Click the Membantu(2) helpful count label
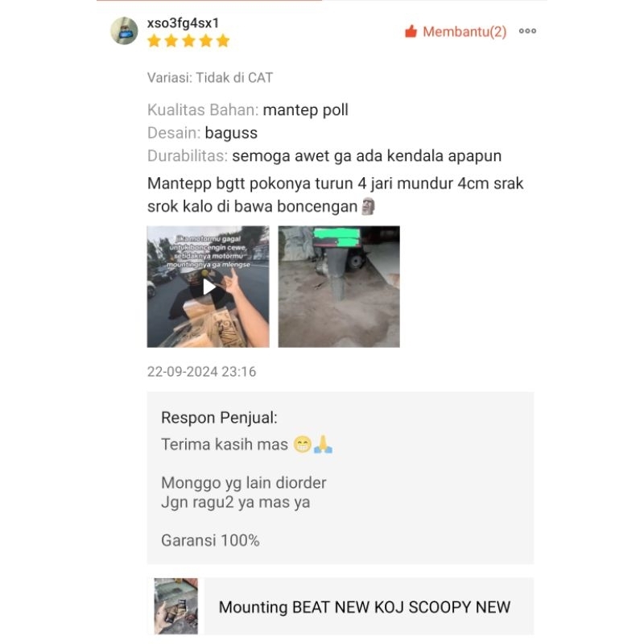 point(464,31)
